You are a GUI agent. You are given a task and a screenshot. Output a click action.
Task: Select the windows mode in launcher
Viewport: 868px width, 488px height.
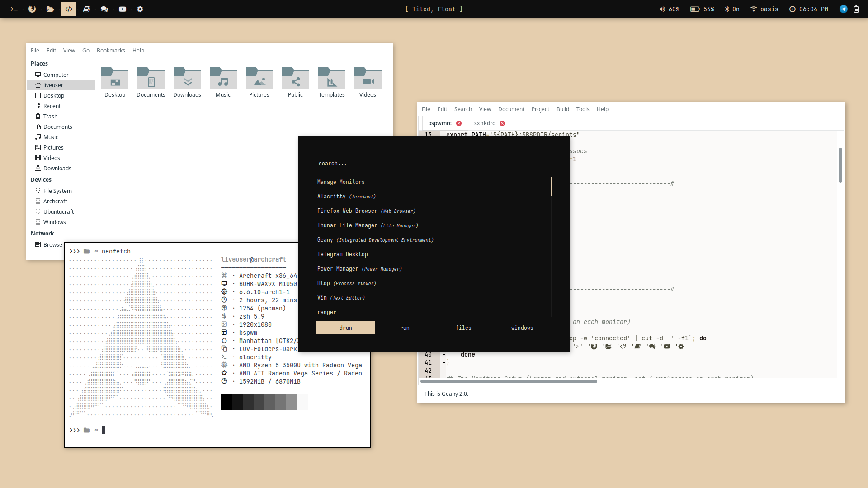click(x=522, y=328)
